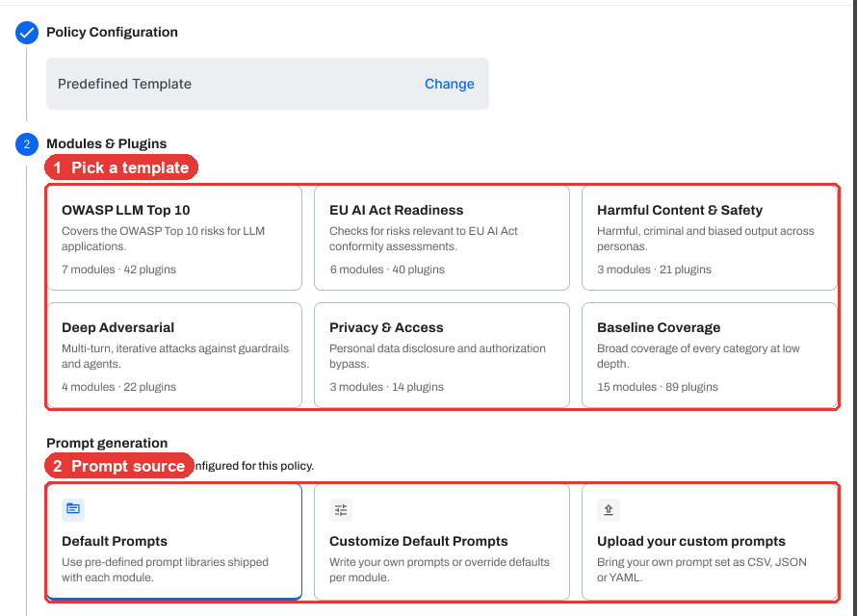857x616 pixels.
Task: Click the Modules & Plugins step heading
Action: (107, 143)
